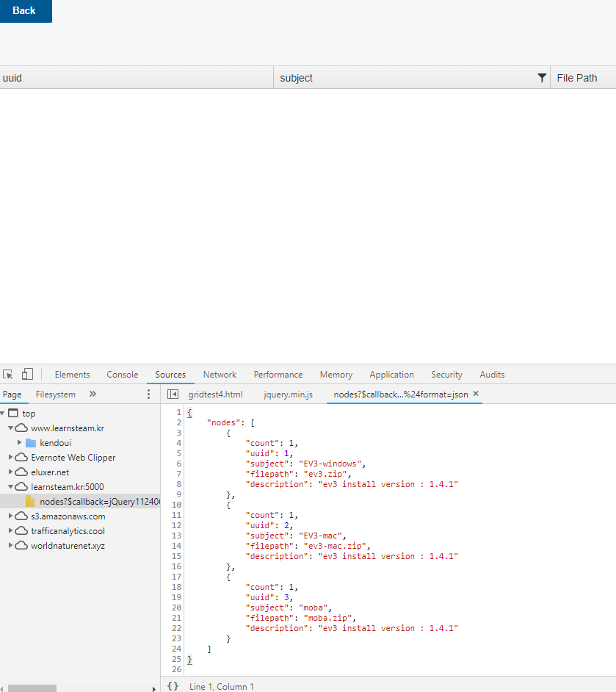The height and width of the screenshot is (692, 616).
Task: Collapse the www.learnsteam.kr tree node
Action: click(11, 428)
